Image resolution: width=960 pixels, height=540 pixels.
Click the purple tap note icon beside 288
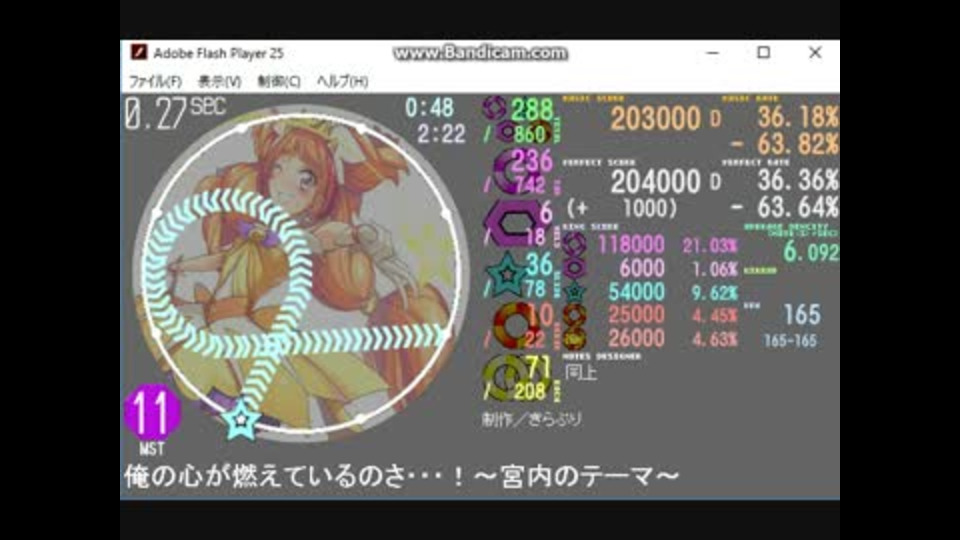point(494,108)
